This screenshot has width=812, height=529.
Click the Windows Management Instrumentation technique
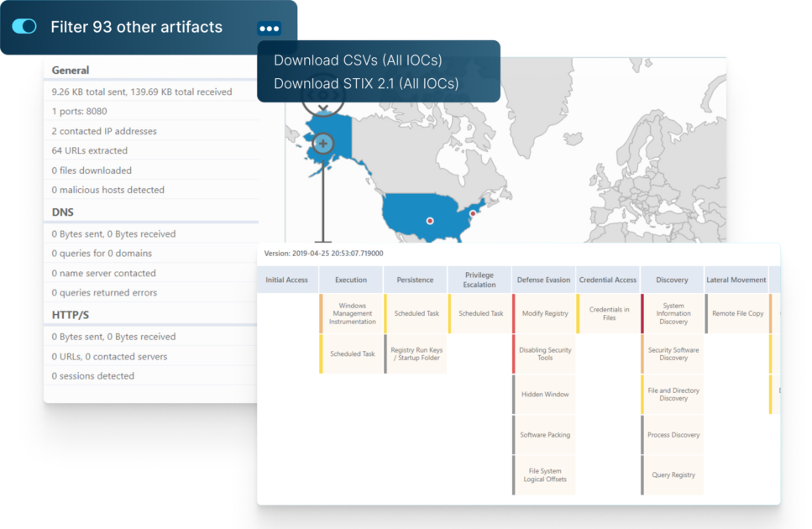point(352,314)
